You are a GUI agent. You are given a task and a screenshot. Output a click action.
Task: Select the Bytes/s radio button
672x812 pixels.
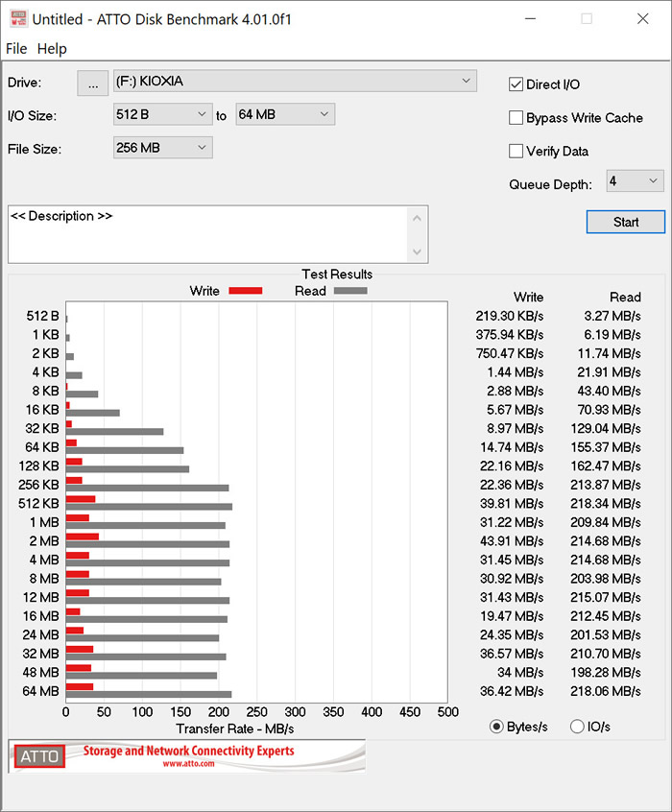pyautogui.click(x=496, y=727)
